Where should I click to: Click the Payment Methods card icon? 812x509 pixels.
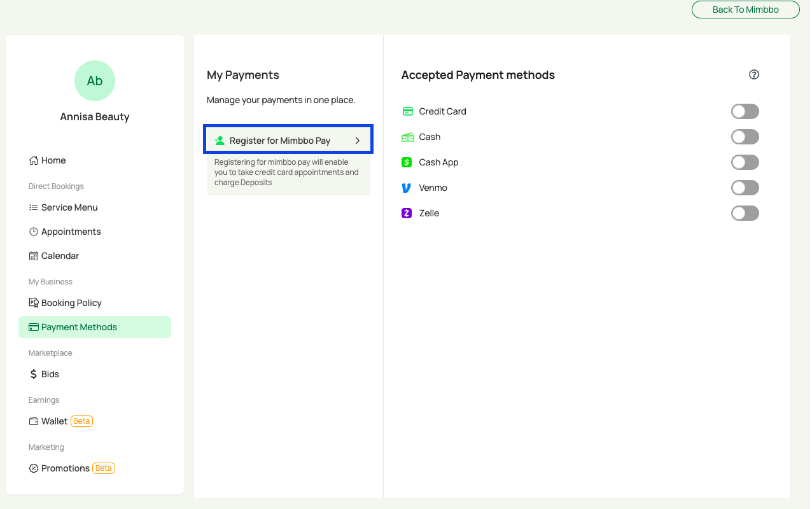click(x=34, y=327)
